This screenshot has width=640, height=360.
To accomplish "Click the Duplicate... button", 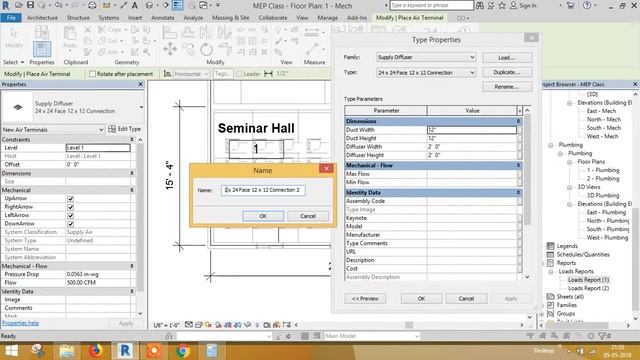I will [x=507, y=72].
